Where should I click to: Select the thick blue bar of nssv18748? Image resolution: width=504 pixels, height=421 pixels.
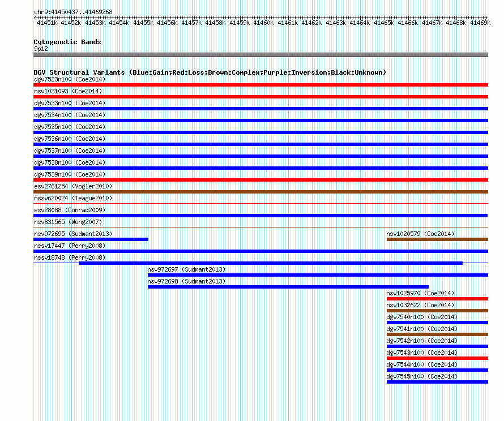tap(271, 263)
